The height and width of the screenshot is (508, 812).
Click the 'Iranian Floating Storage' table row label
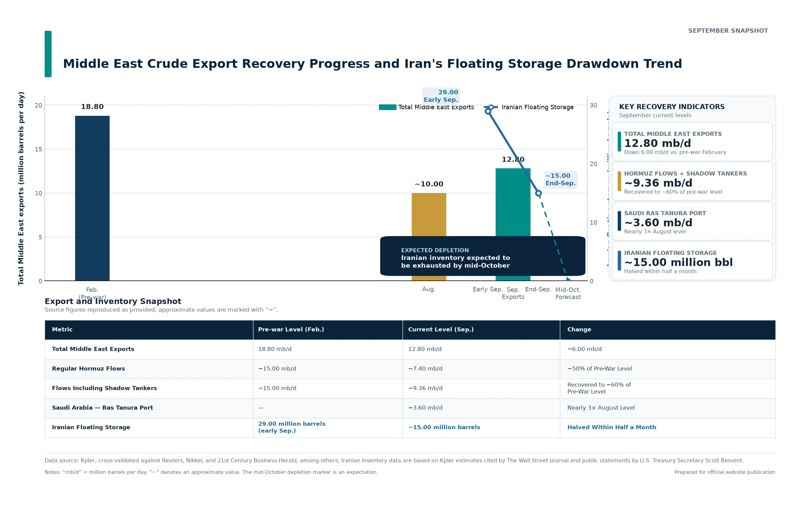point(91,427)
